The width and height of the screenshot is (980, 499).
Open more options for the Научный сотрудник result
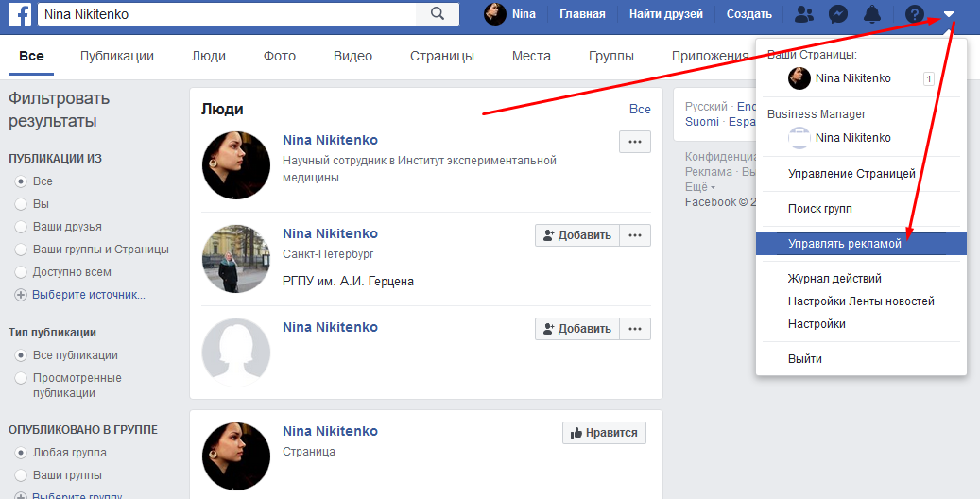coord(635,142)
